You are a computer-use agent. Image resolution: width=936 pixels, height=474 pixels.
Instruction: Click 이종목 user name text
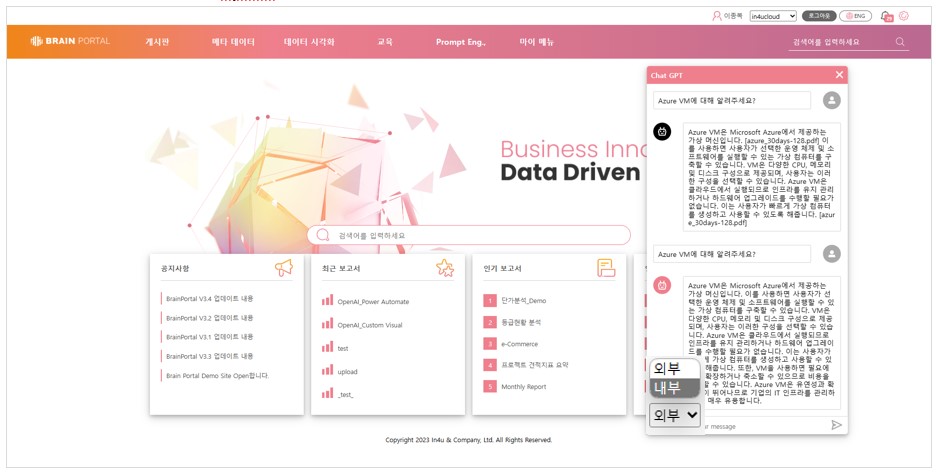point(732,16)
